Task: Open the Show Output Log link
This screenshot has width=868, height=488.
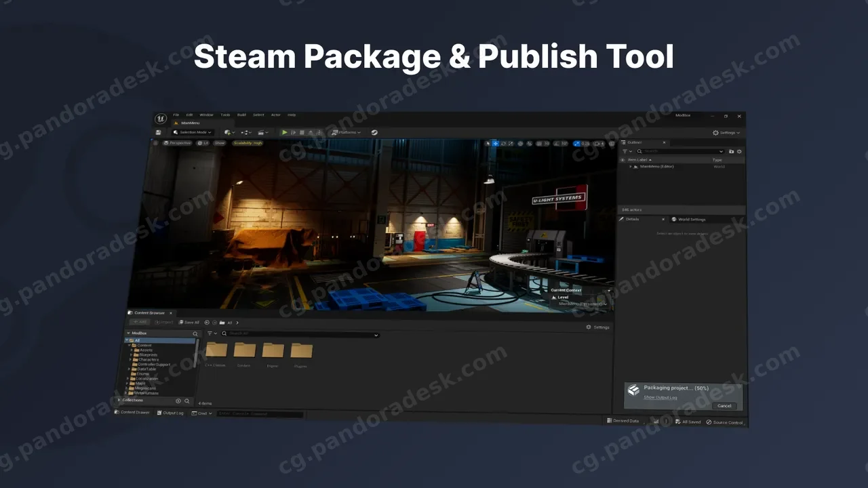Action: 660,397
